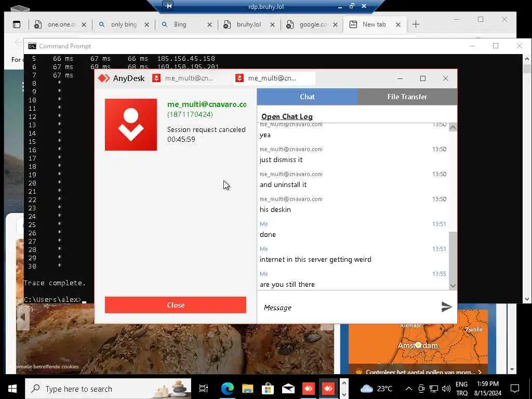Viewport: 532px width, 399px height.
Task: Switch to the first me_multi@cn... AnyDesk session tab
Action: pos(189,78)
